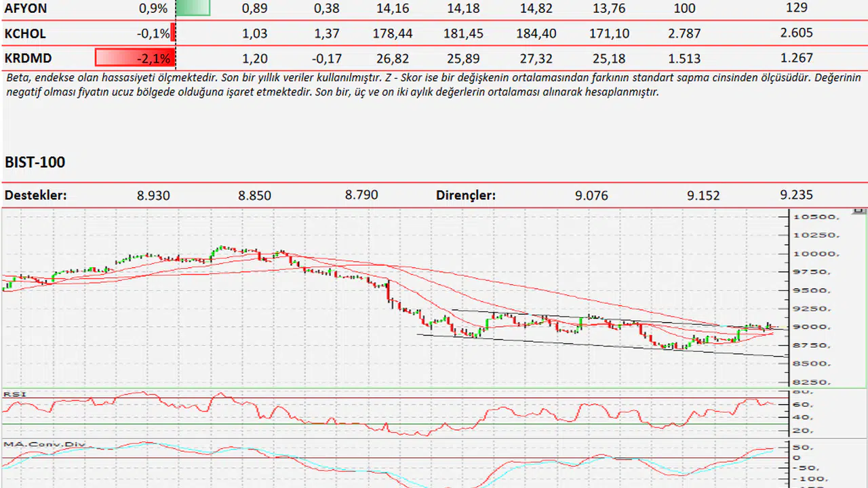Click the red -2,1% bar for KRDMD
868x488 pixels.
[x=135, y=58]
